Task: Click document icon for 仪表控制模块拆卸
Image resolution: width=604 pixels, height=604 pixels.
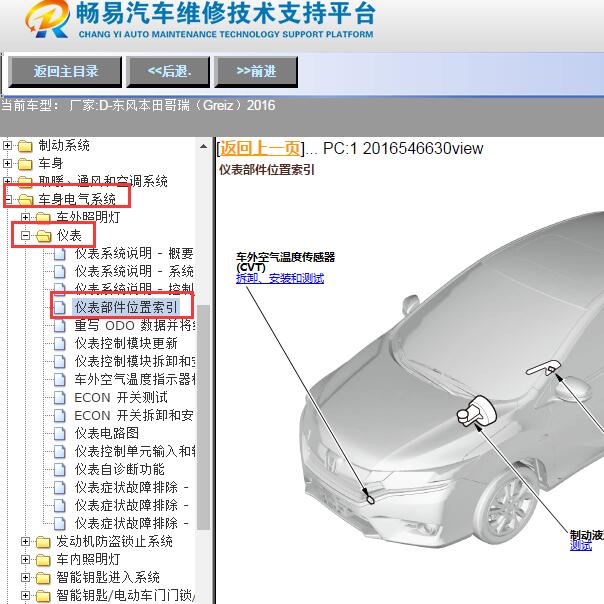Action: 59,361
